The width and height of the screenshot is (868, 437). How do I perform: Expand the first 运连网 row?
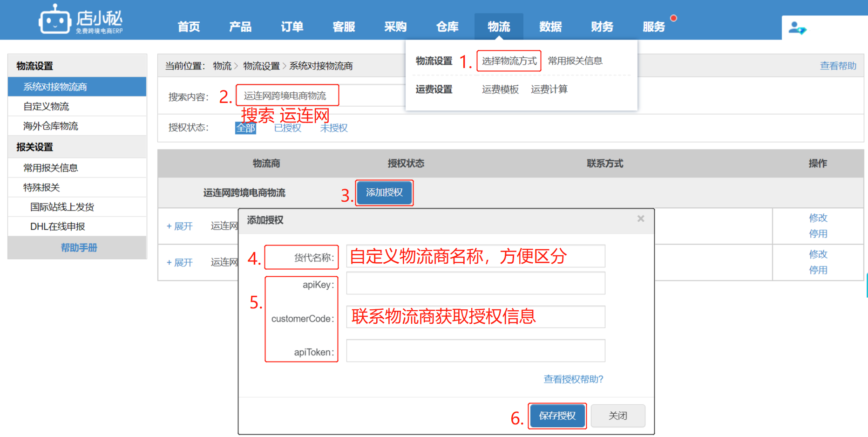tap(180, 226)
